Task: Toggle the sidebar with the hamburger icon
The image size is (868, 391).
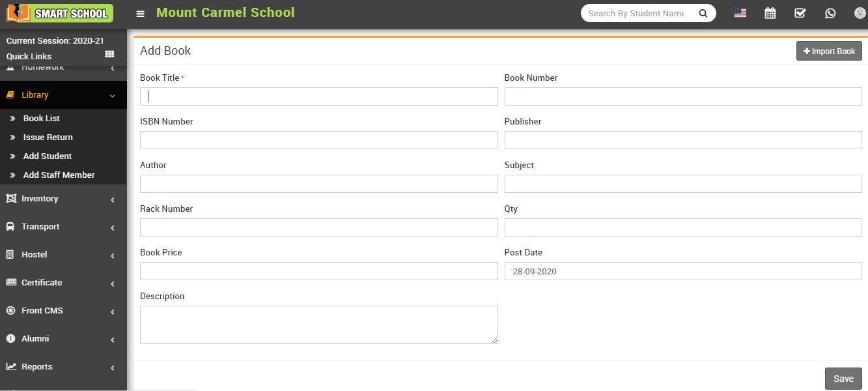Action: click(x=141, y=12)
